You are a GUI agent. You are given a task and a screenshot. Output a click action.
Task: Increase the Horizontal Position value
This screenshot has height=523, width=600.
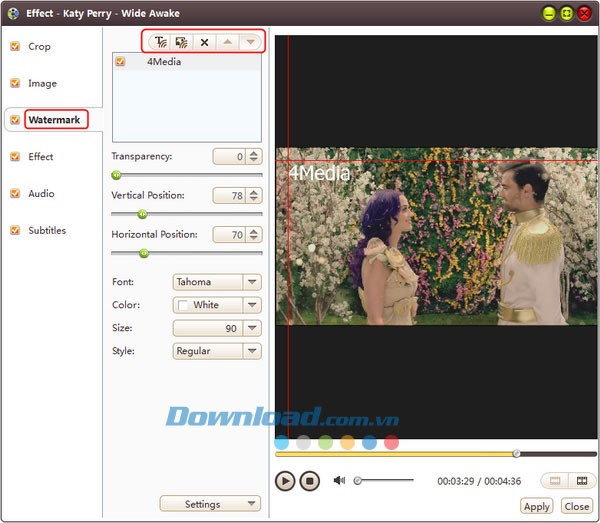pos(253,231)
